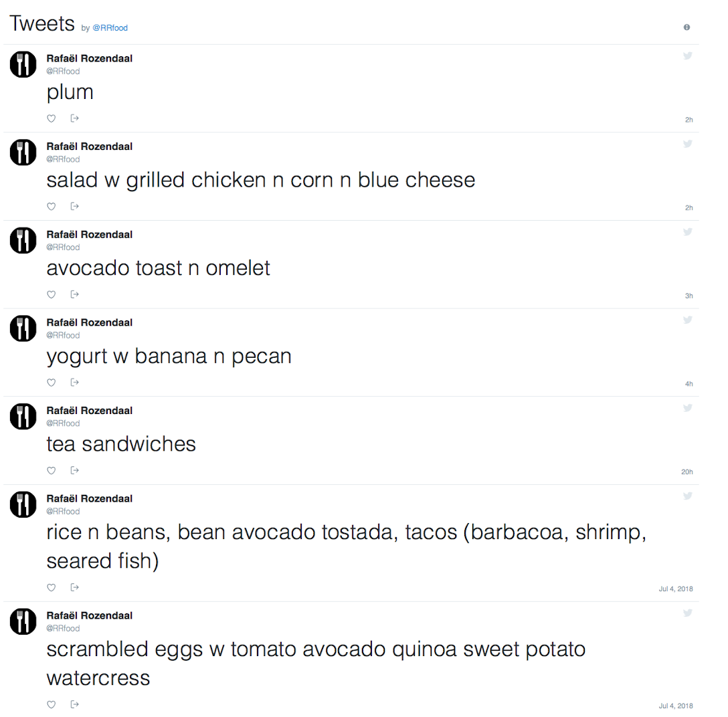Click the fork-and-knife avatar on yogurt tweet
Viewport: 728px width, 717px height.
click(23, 328)
